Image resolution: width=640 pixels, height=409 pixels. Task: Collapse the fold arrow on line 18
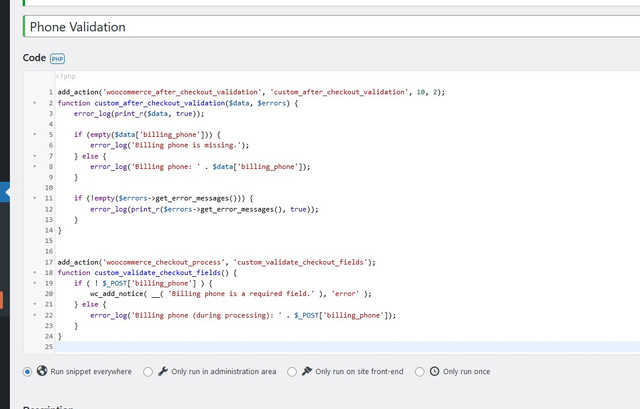35,272
